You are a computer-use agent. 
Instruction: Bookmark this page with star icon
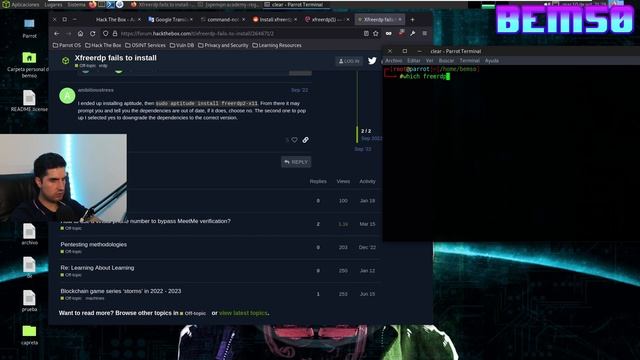click(x=376, y=33)
